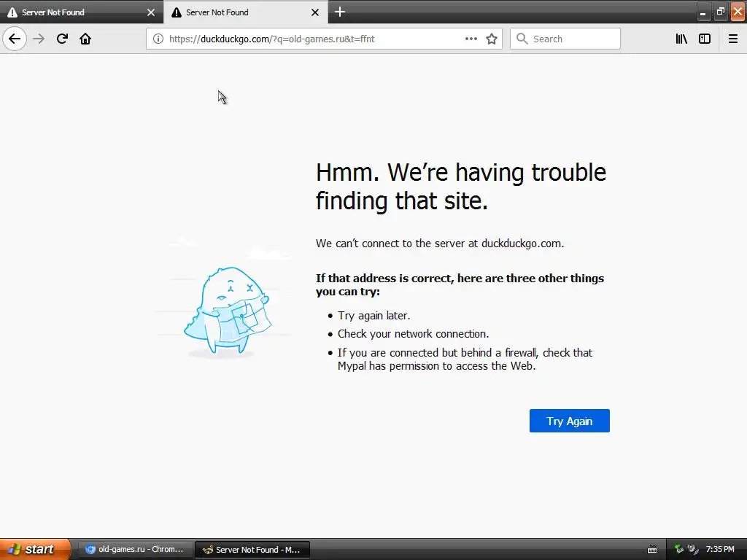Open the browser home page

pyautogui.click(x=85, y=39)
